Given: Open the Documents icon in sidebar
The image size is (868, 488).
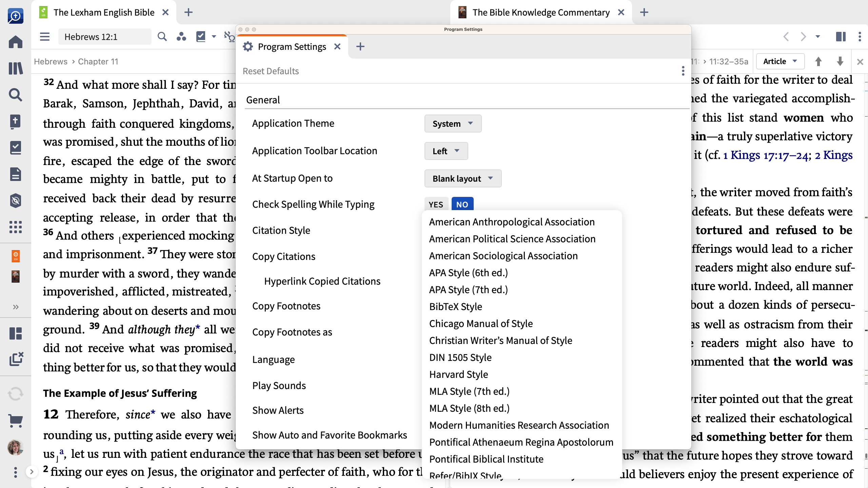Looking at the screenshot, I should 16,174.
